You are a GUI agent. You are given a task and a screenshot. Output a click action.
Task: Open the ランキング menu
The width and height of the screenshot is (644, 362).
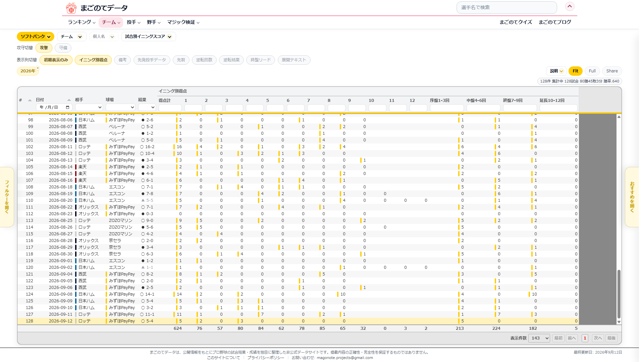(82, 22)
